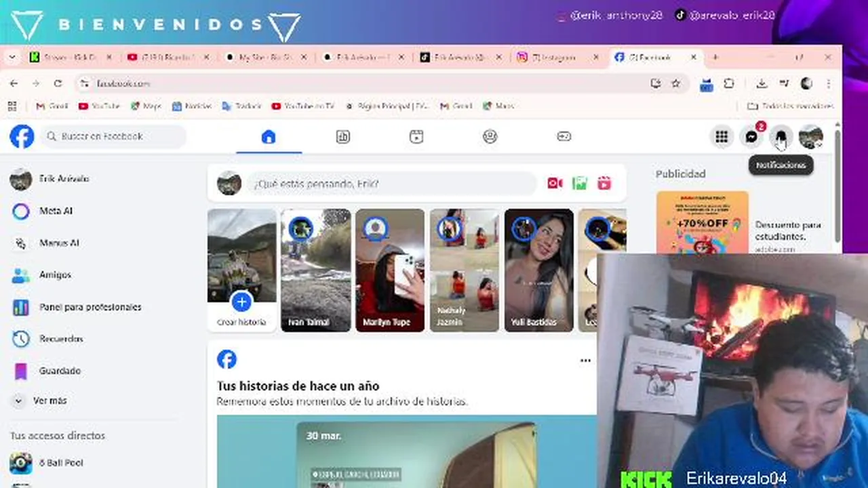Click the Tus historias de hace un año heading
This screenshot has height=488, width=868.
[298, 386]
